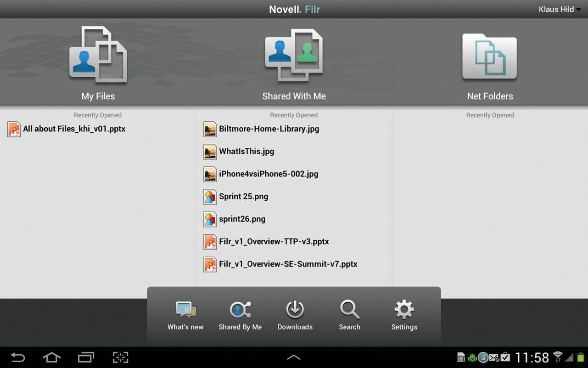Open the Shared With Me icon

coord(294,55)
